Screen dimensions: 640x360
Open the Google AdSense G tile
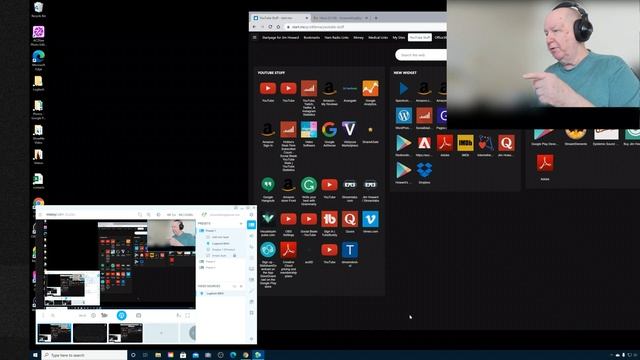(x=329, y=129)
